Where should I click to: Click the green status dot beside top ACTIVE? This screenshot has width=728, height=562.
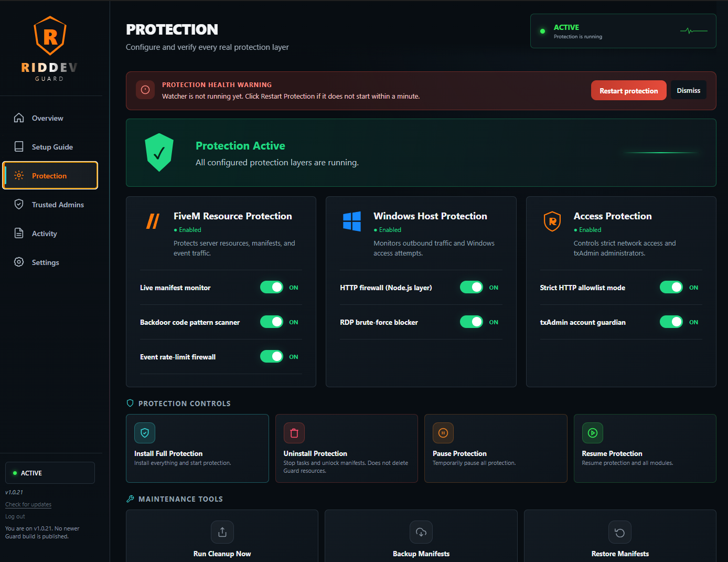click(542, 31)
